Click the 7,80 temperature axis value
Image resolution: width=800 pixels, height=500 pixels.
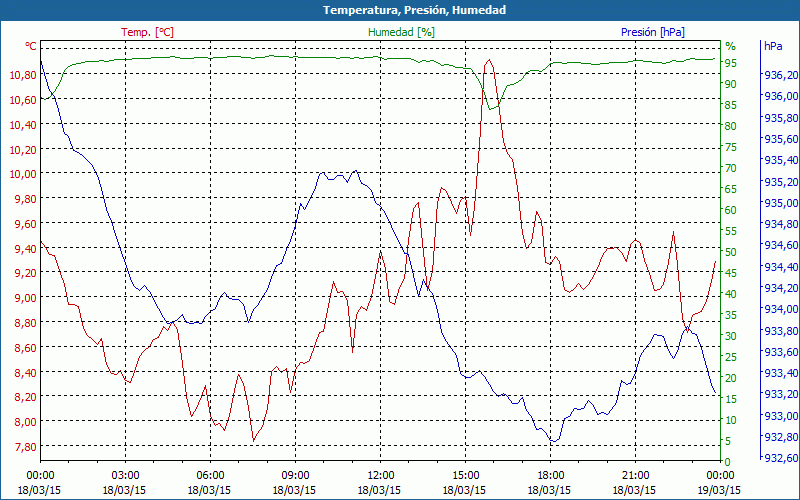pyautogui.click(x=25, y=447)
